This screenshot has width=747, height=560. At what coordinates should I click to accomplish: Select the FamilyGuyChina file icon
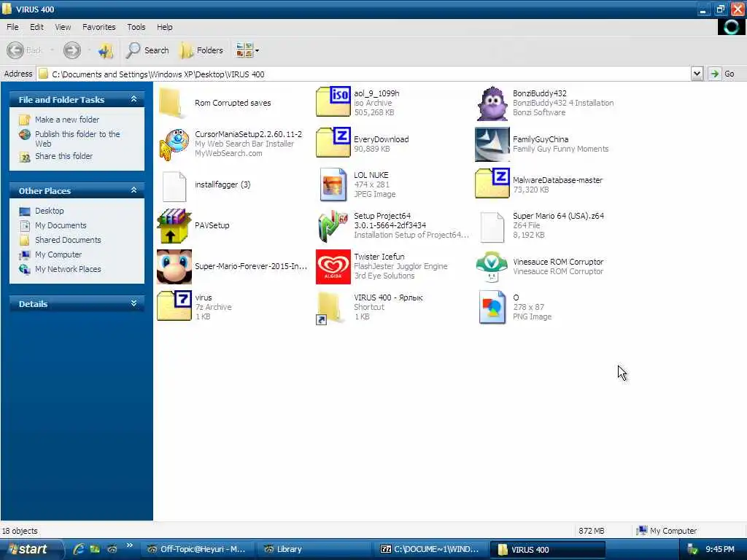click(x=492, y=144)
